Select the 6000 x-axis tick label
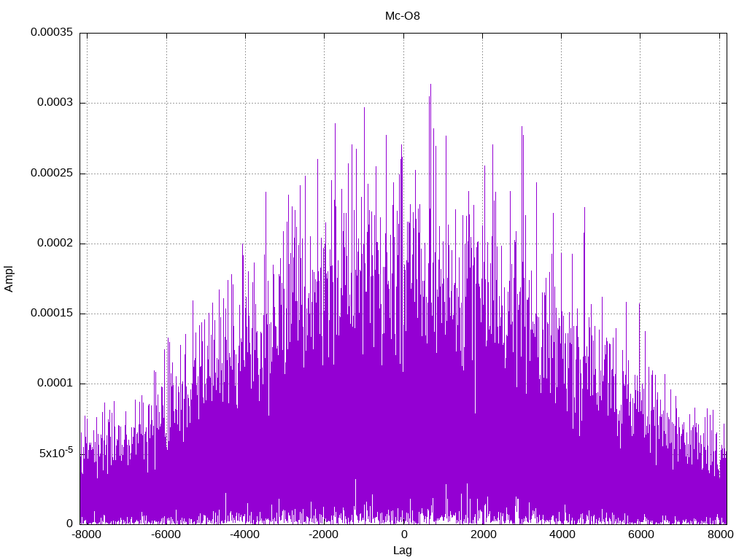The width and height of the screenshot is (747, 560). 640,535
